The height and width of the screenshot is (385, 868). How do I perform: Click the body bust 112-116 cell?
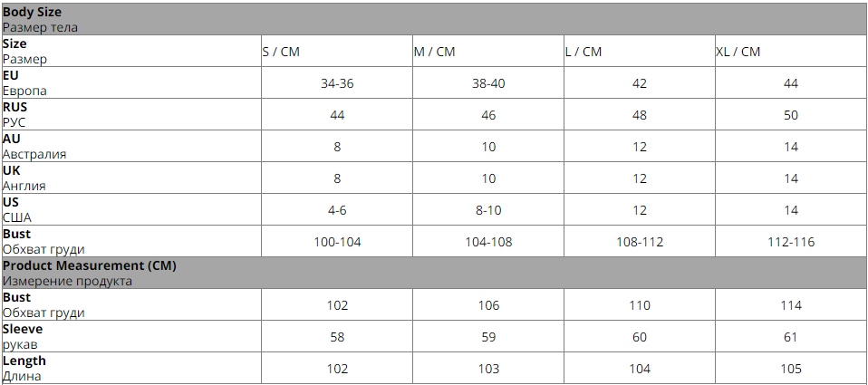point(791,242)
